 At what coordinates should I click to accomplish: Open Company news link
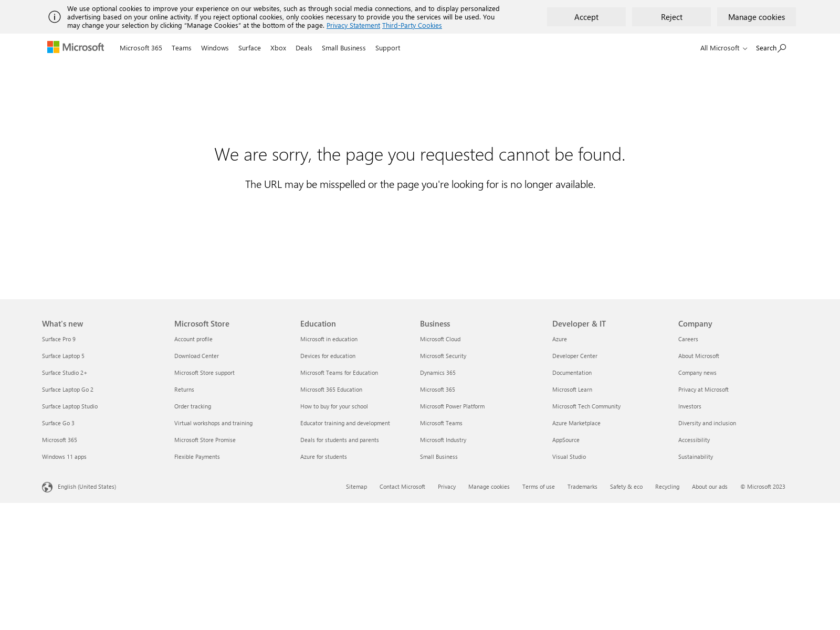pyautogui.click(x=697, y=373)
